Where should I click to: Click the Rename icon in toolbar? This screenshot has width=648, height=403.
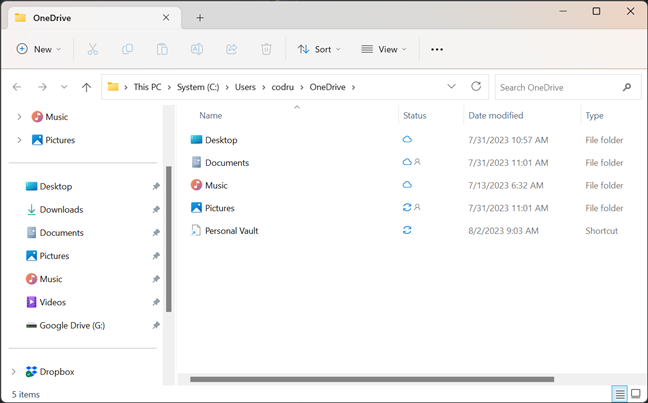(197, 49)
